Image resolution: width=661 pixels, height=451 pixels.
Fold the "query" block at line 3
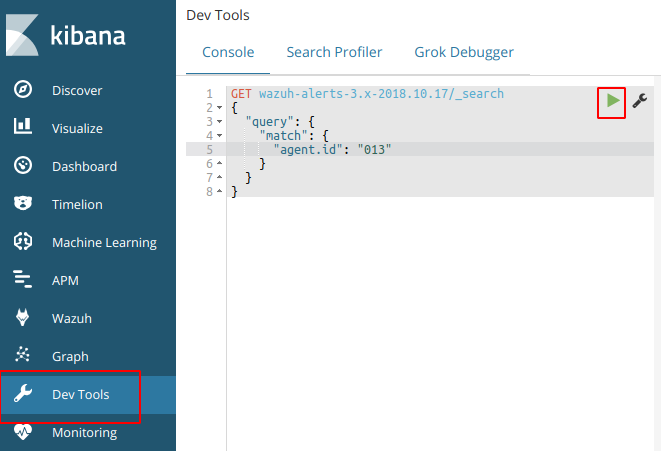click(219, 121)
